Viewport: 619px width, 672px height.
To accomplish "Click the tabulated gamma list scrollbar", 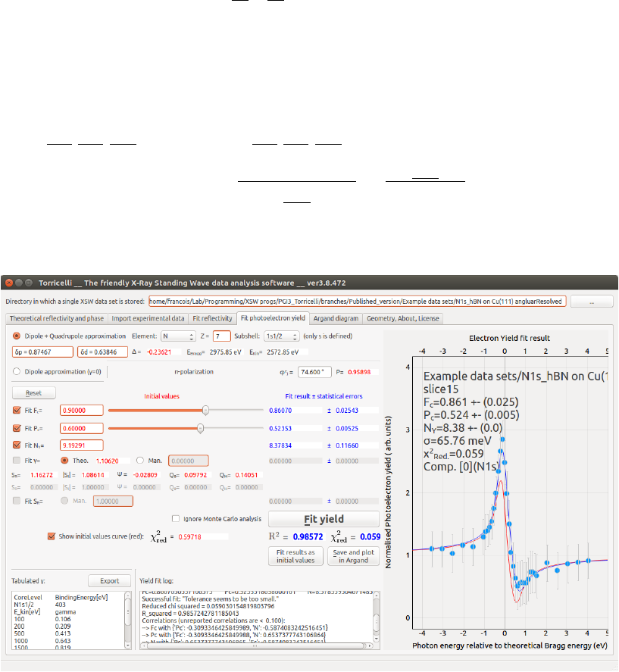I will point(128,620).
